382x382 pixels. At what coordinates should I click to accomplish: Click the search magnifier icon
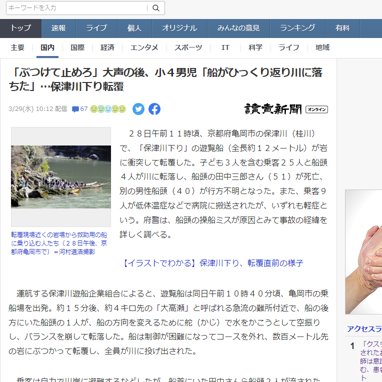(156, 8)
